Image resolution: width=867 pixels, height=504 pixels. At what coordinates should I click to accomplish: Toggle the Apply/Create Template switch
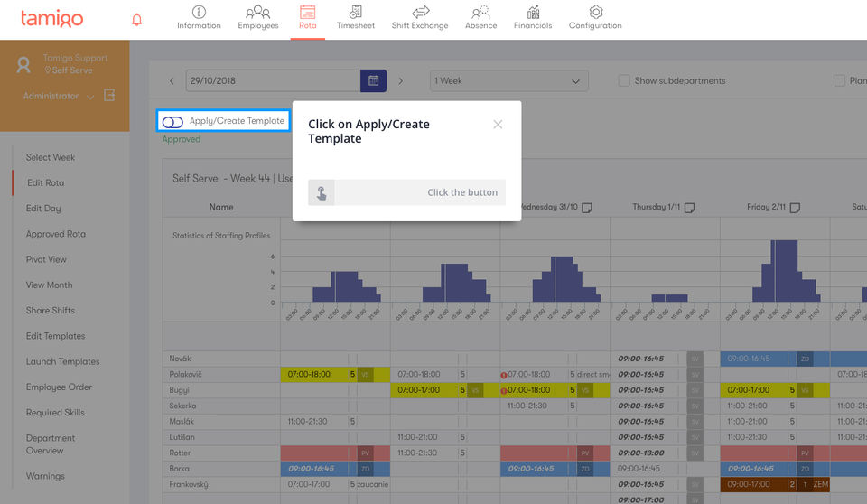coord(172,122)
